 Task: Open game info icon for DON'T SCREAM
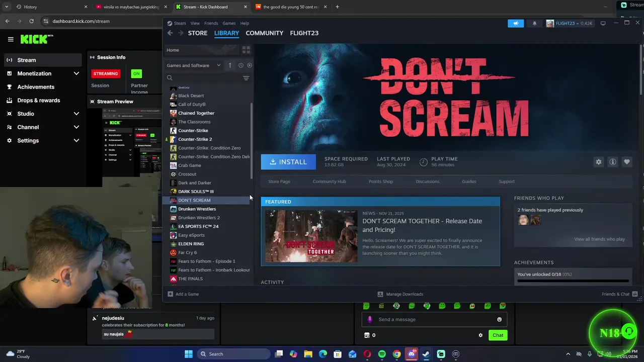[x=612, y=162]
